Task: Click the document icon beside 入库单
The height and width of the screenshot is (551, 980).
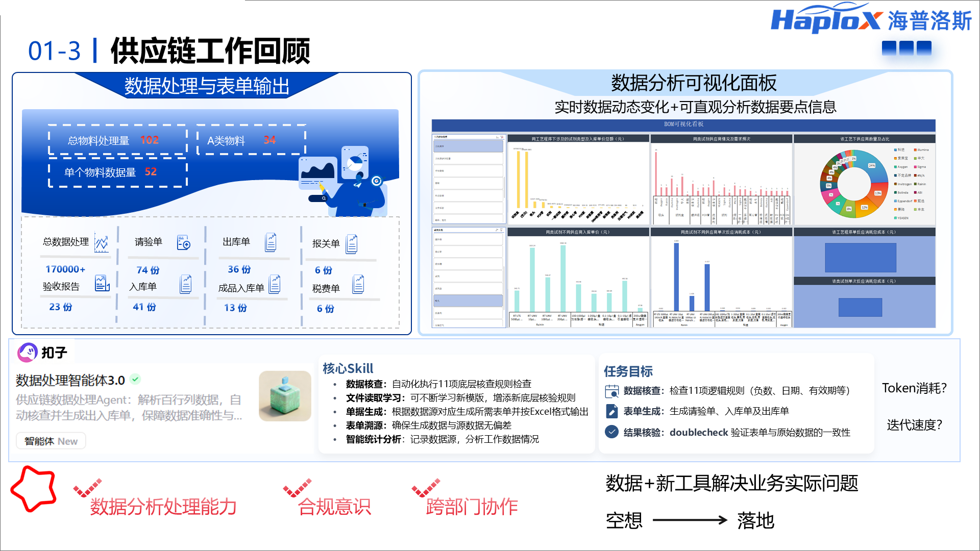Action: point(186,284)
